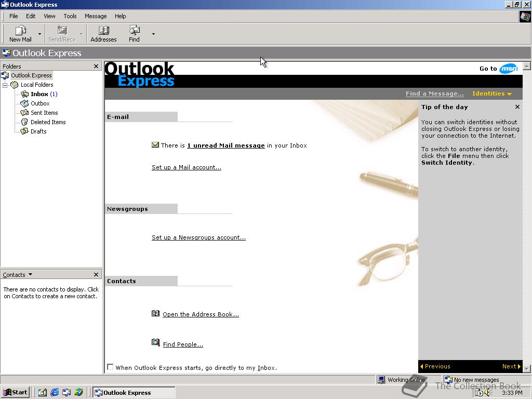Screen dimensions: 532x399
Task: Show the Previous tip
Action: click(x=435, y=366)
